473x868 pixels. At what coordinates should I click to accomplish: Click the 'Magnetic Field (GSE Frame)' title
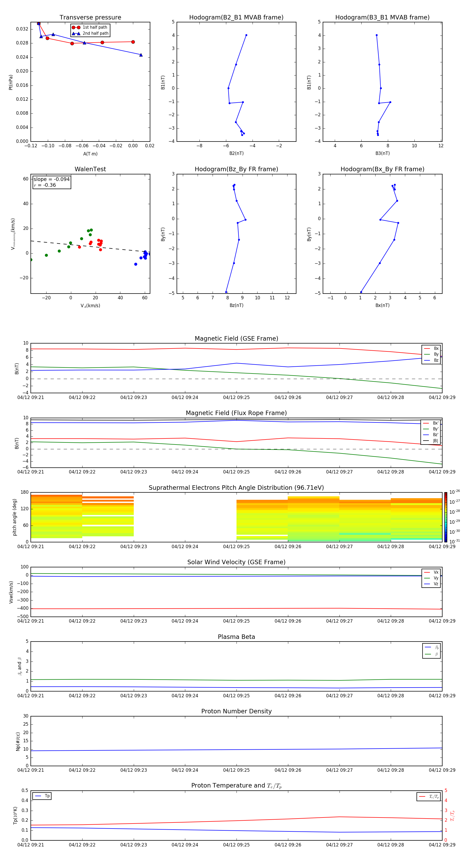236,338
